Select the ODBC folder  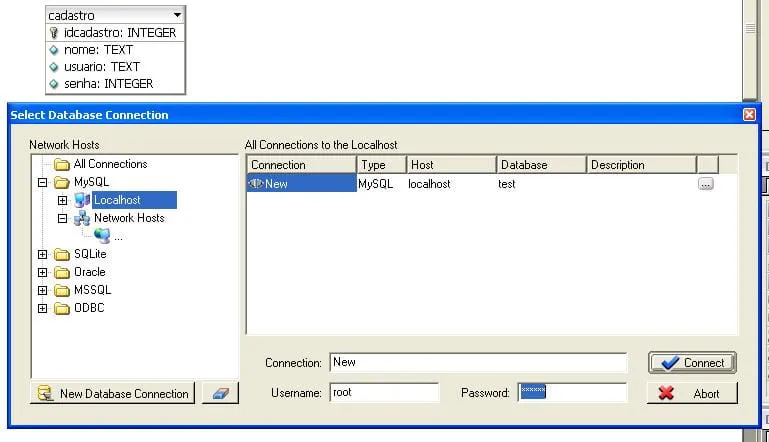pyautogui.click(x=89, y=308)
